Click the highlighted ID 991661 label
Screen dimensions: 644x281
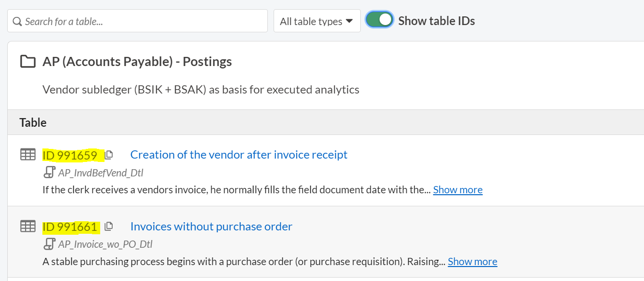tap(70, 227)
